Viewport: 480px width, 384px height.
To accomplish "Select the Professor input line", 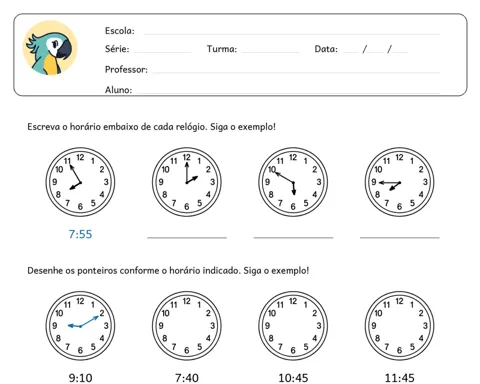I will click(x=296, y=72).
